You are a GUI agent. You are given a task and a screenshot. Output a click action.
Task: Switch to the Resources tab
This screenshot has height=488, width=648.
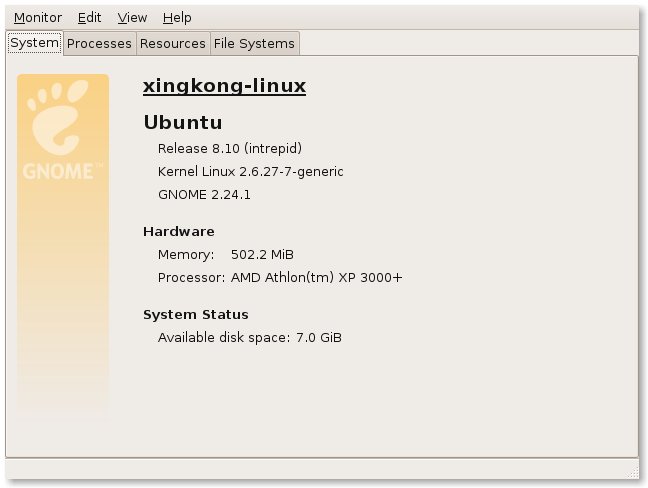173,43
